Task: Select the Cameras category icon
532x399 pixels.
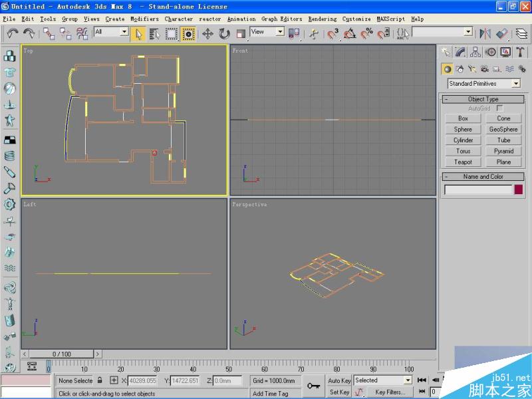Action: click(485, 68)
